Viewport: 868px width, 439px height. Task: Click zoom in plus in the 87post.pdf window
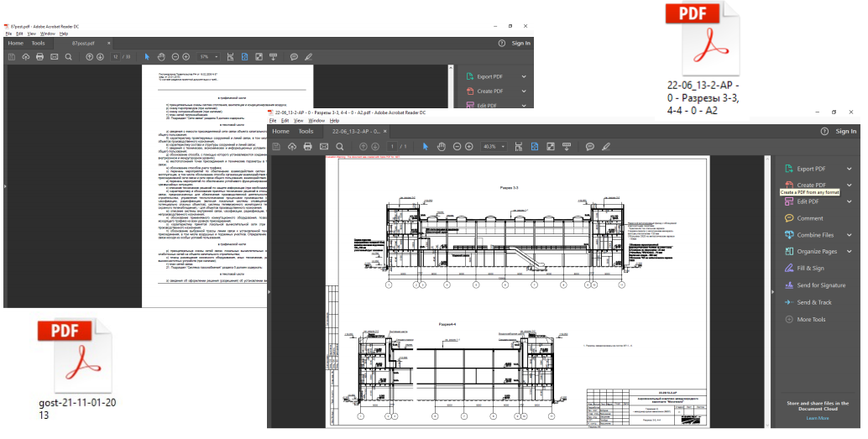(x=186, y=56)
